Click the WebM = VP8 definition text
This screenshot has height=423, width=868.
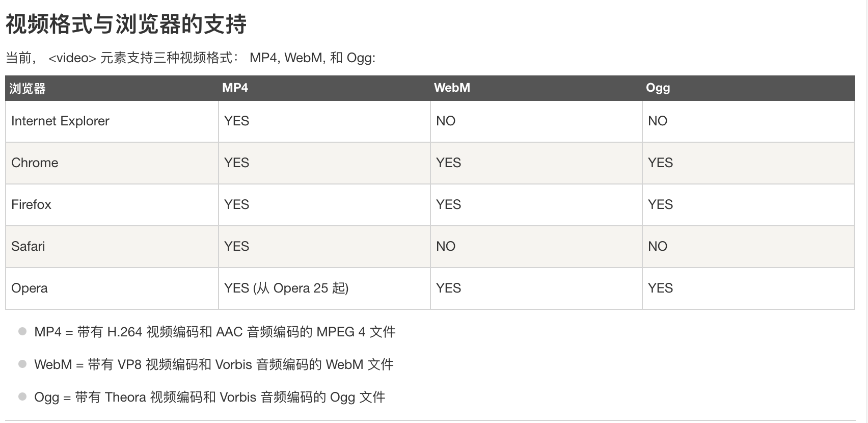click(x=213, y=364)
